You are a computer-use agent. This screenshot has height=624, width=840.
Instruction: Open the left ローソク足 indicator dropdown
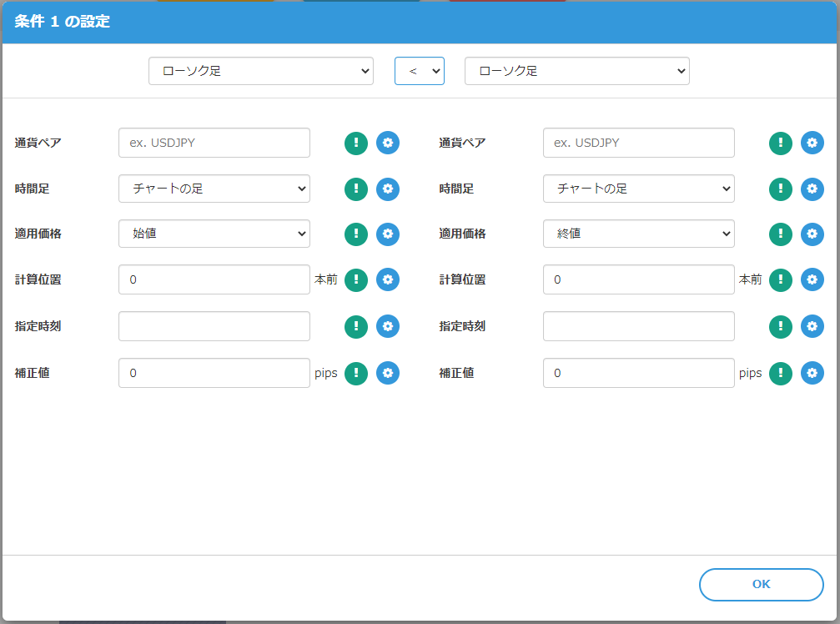260,71
